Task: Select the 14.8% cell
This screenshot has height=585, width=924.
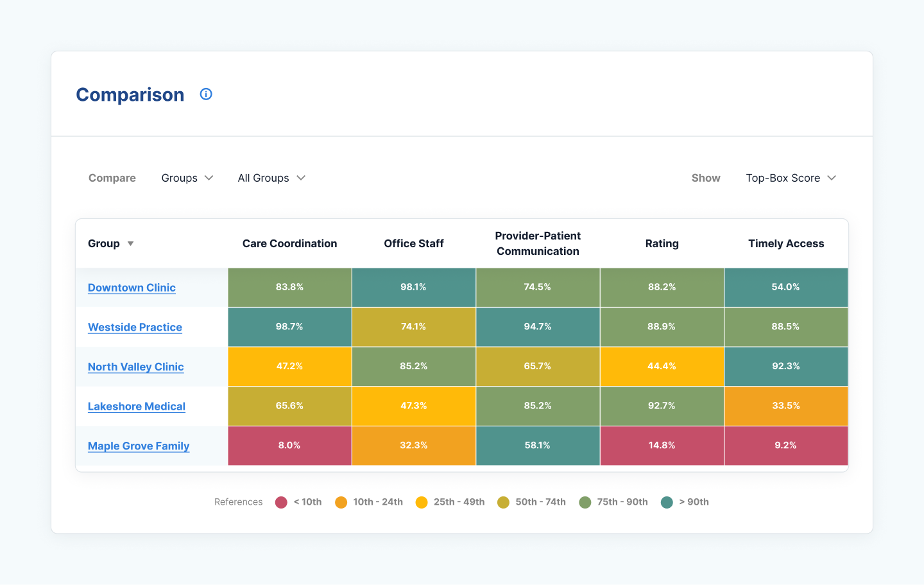Action: [662, 446]
